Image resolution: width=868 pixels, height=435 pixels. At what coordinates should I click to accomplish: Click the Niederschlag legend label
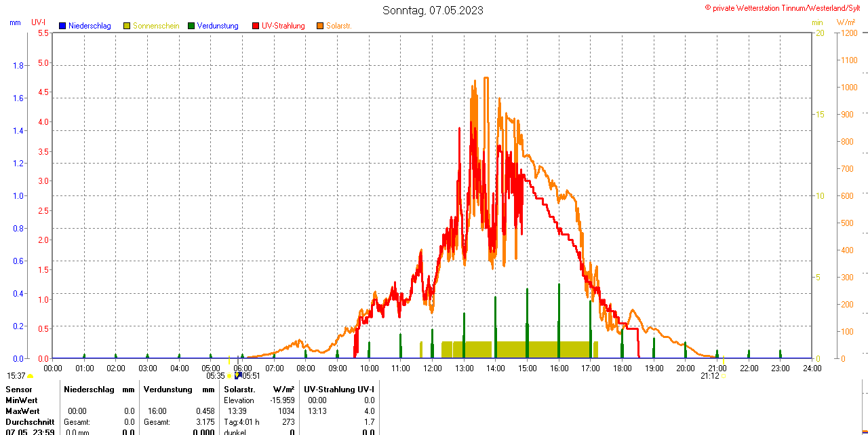90,26
